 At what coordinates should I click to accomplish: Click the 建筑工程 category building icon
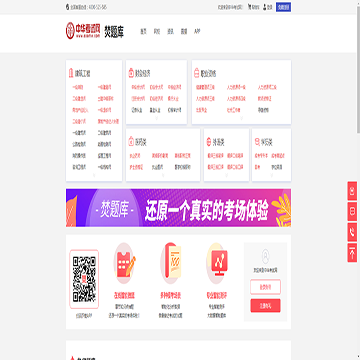pyautogui.click(x=71, y=73)
